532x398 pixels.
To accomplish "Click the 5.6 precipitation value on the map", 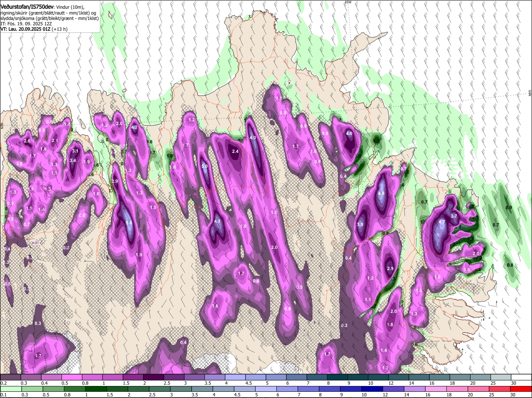I will click(128, 223).
